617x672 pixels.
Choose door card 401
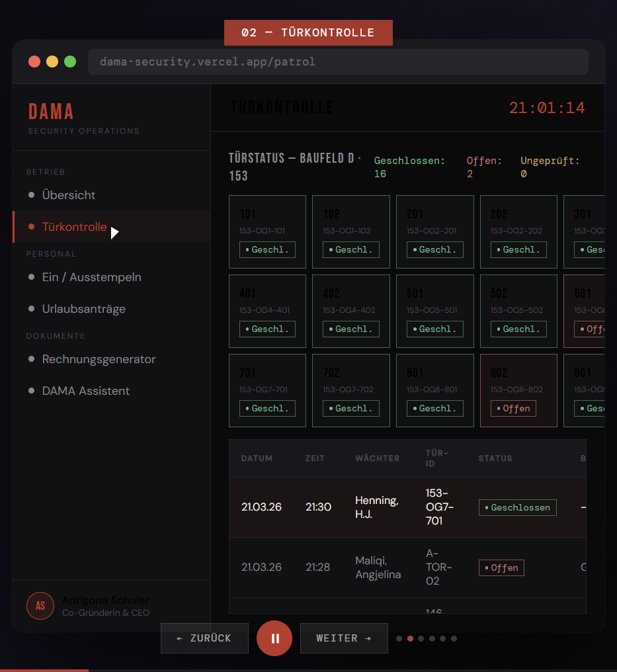(267, 311)
